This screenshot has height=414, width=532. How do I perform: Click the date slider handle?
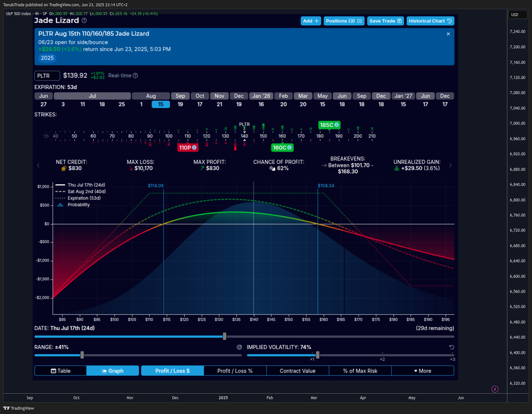[x=224, y=336]
